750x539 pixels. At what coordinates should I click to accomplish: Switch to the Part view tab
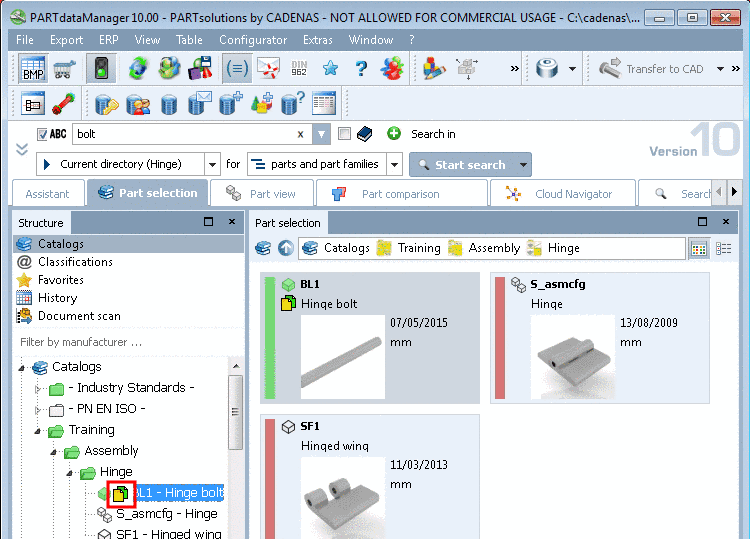pyautogui.click(x=262, y=193)
